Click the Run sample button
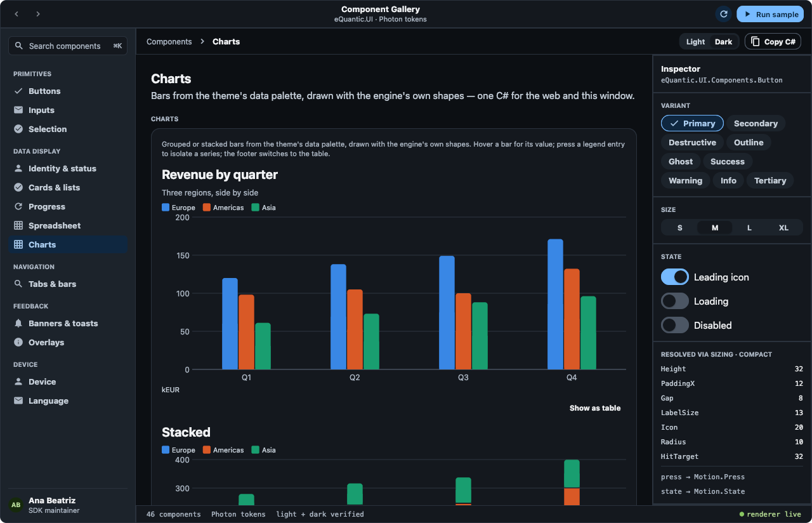This screenshot has width=812, height=523. tap(770, 14)
